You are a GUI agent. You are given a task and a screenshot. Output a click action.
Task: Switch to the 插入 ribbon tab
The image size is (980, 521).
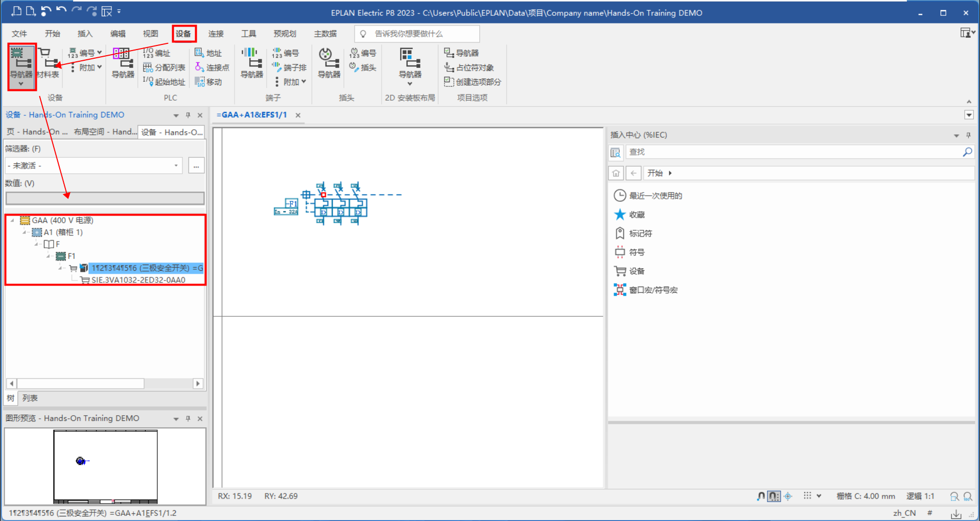[x=85, y=34]
